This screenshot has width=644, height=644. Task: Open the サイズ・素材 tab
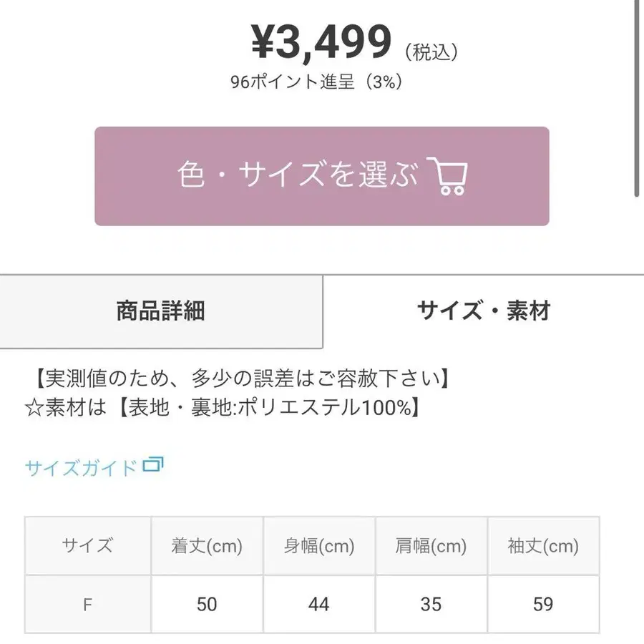tap(482, 311)
